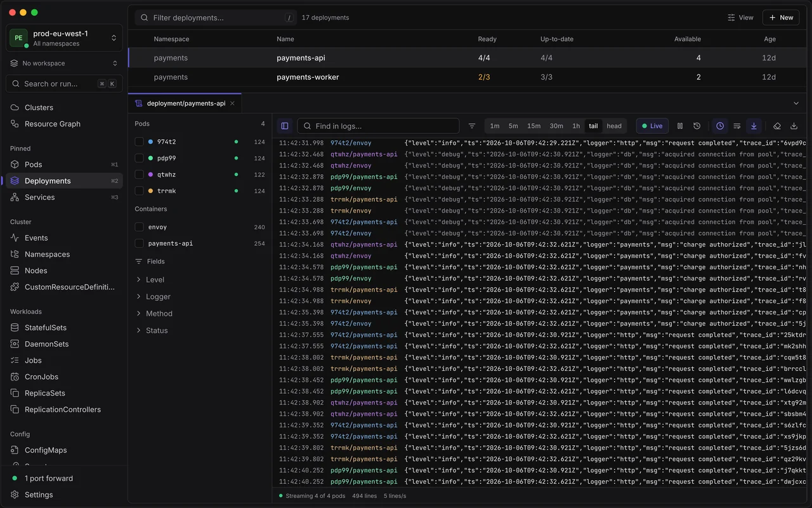Image resolution: width=812 pixels, height=508 pixels.
Task: Collapse the log panel with chevron
Action: (x=796, y=104)
